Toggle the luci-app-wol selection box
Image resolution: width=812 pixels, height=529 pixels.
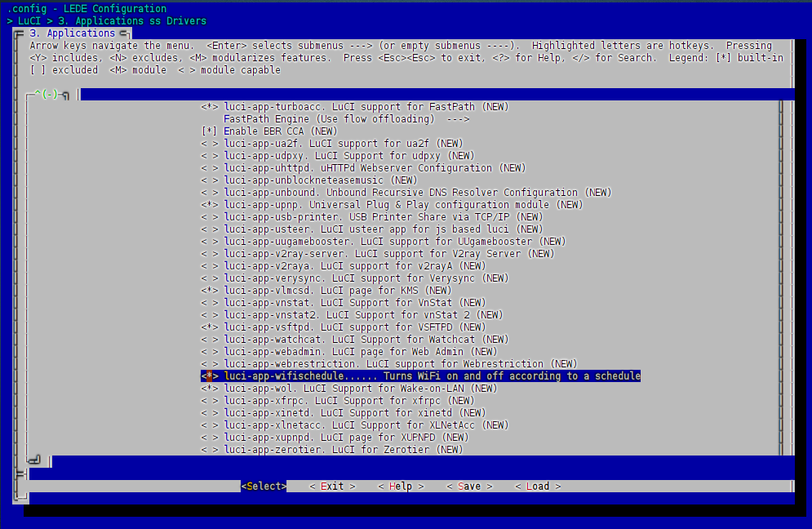[x=209, y=389]
